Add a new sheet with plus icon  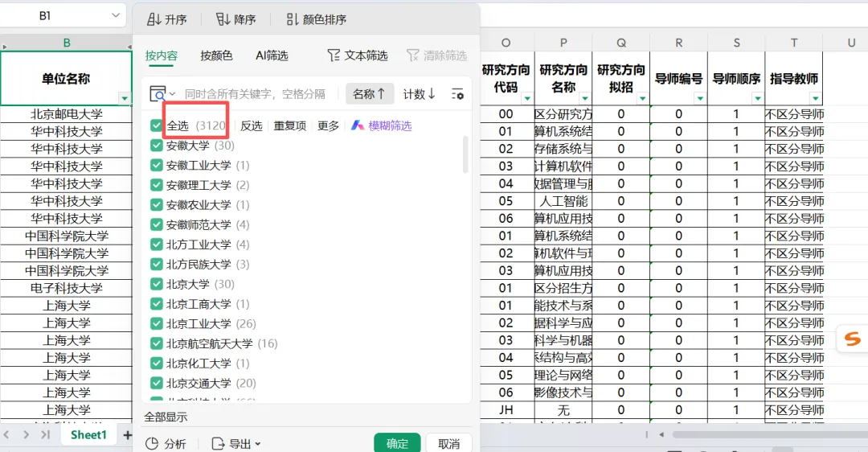click(x=127, y=435)
